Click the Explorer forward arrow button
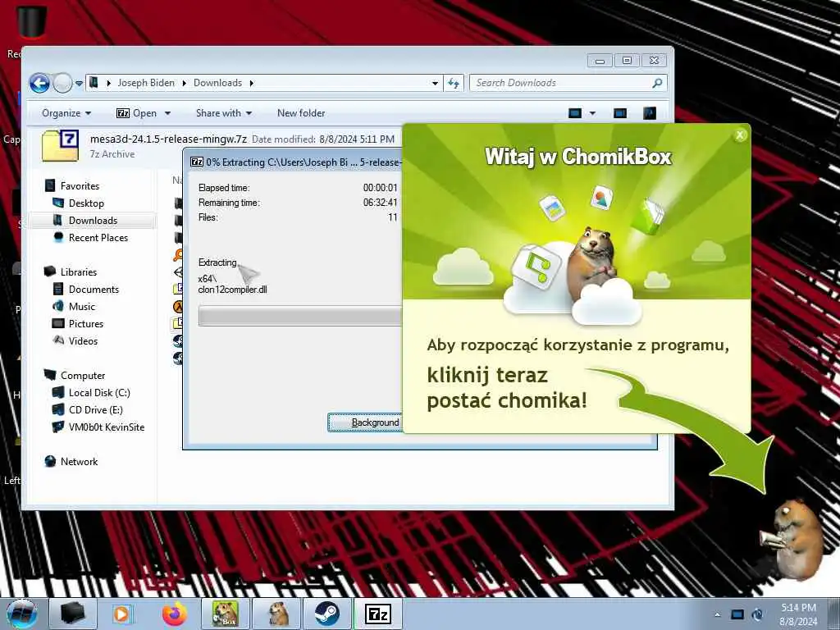The width and height of the screenshot is (840, 630). pyautogui.click(x=62, y=83)
